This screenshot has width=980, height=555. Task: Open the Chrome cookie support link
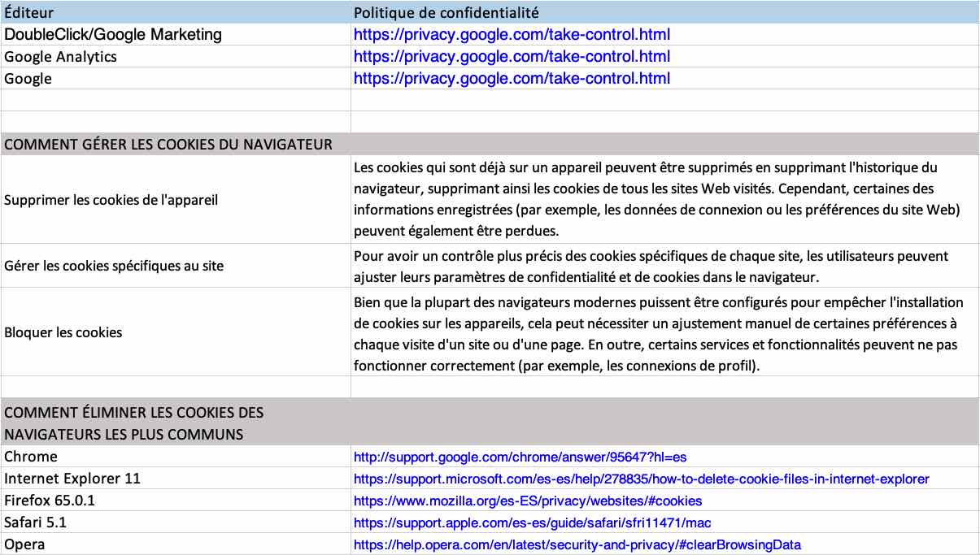(x=520, y=457)
